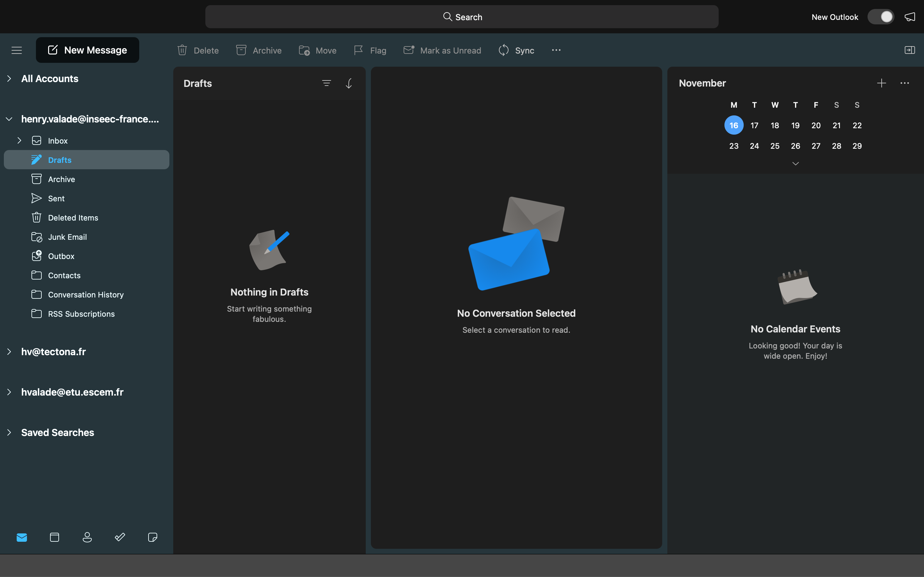The height and width of the screenshot is (577, 924).
Task: Toggle the task pane icon at toolbar right
Action: tap(910, 50)
